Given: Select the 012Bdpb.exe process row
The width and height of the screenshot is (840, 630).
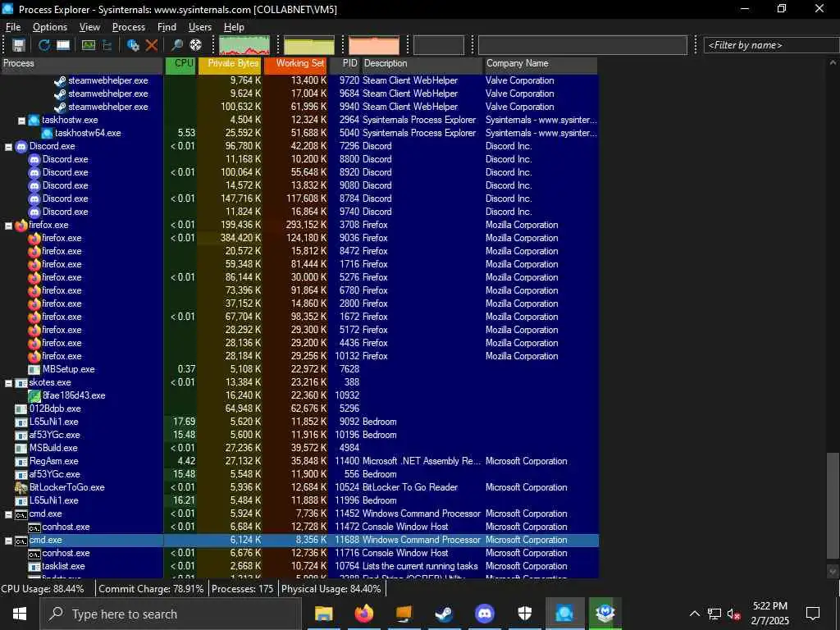Looking at the screenshot, I should (299, 409).
